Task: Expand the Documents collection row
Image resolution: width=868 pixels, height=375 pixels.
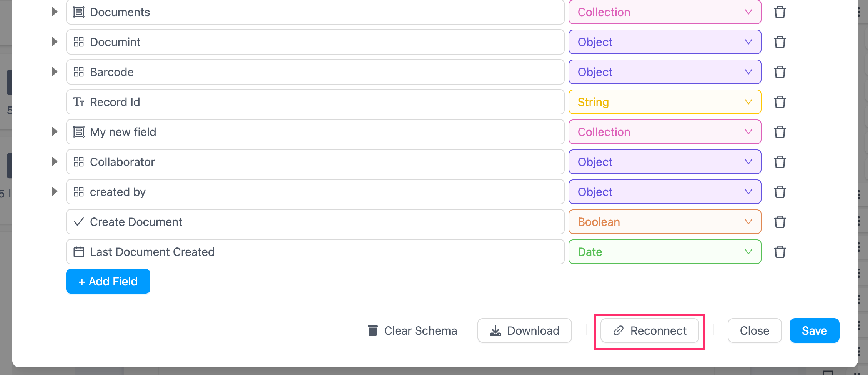Action: point(54,12)
